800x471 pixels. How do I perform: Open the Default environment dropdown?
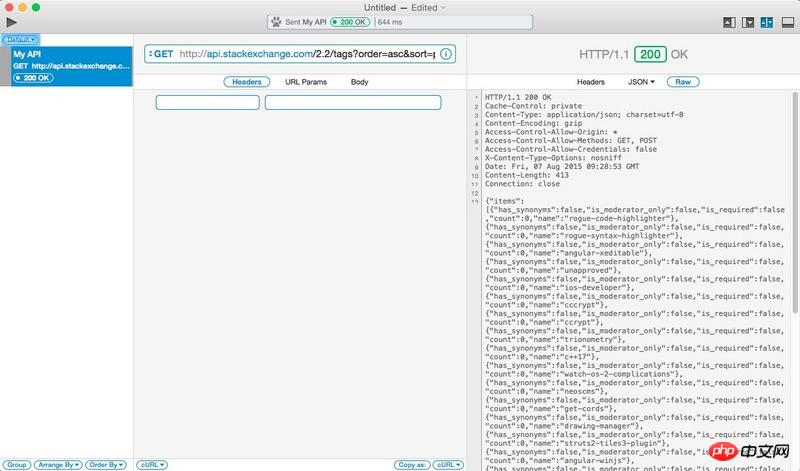[21, 39]
